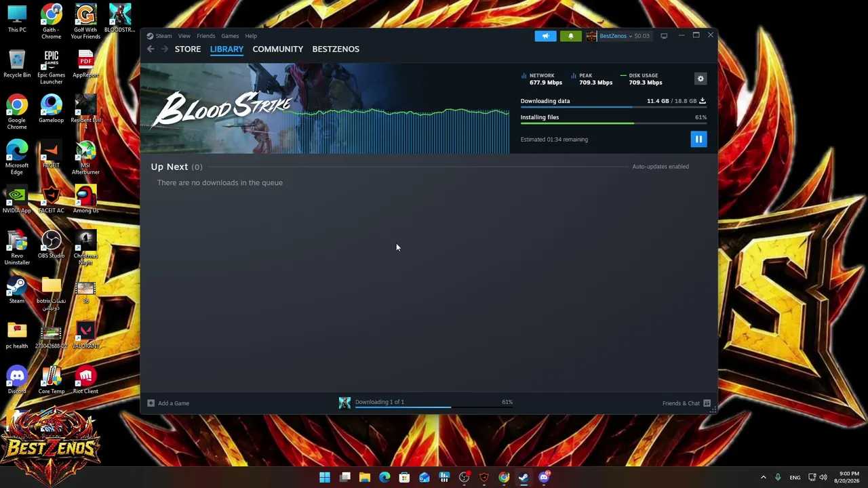Screen dimensions: 868x488
Task: Switch to the COMMUNITY tab
Action: pos(277,49)
